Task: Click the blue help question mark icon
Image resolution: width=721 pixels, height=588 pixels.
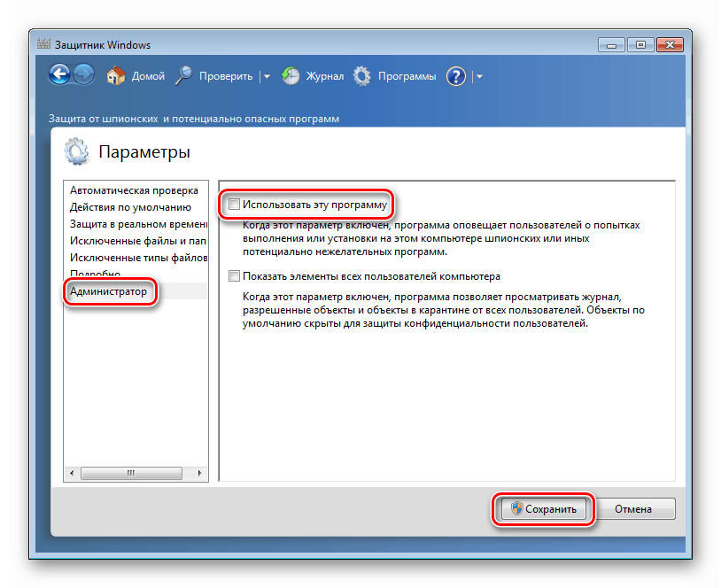Action: 456,76
